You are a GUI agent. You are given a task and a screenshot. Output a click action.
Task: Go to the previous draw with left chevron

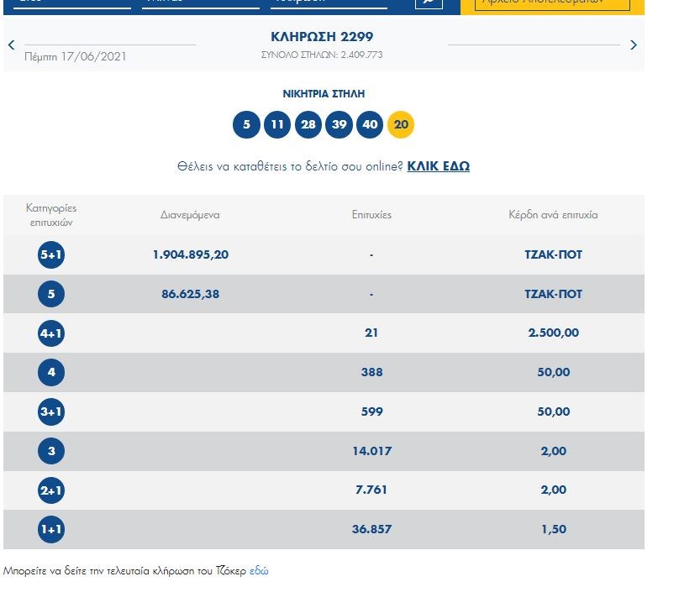click(12, 45)
